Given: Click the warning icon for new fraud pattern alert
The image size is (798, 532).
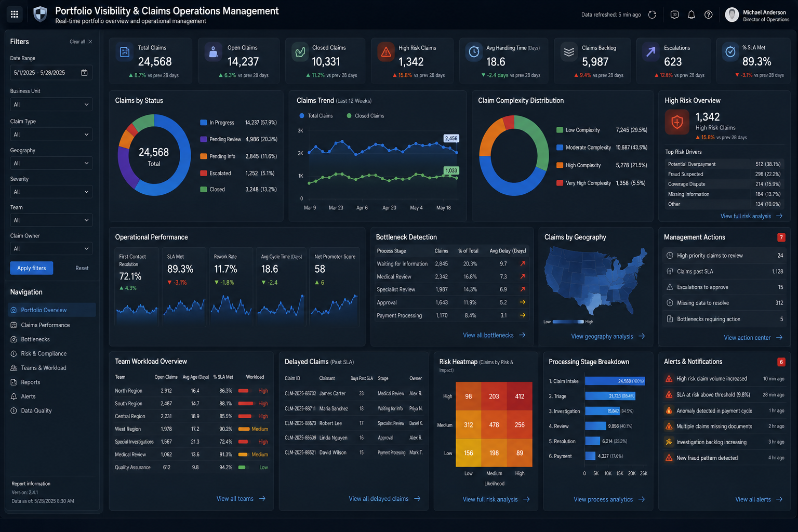Looking at the screenshot, I should point(669,458).
